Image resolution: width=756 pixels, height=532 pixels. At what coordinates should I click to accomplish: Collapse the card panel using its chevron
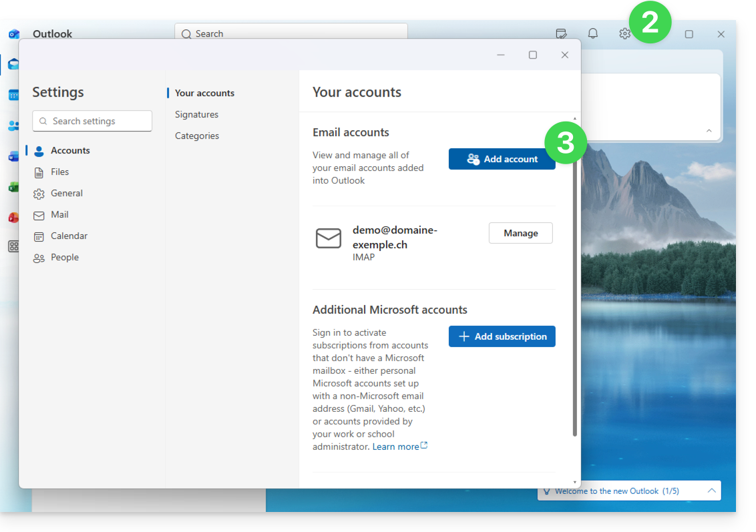709,131
